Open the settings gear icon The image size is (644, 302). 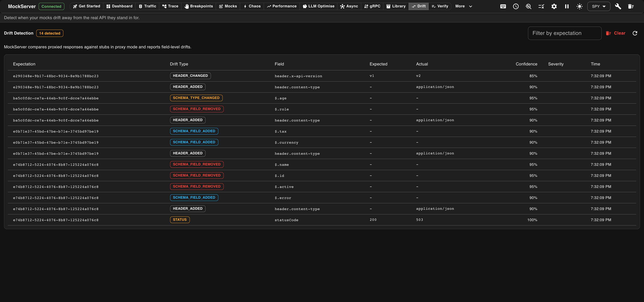click(x=554, y=7)
